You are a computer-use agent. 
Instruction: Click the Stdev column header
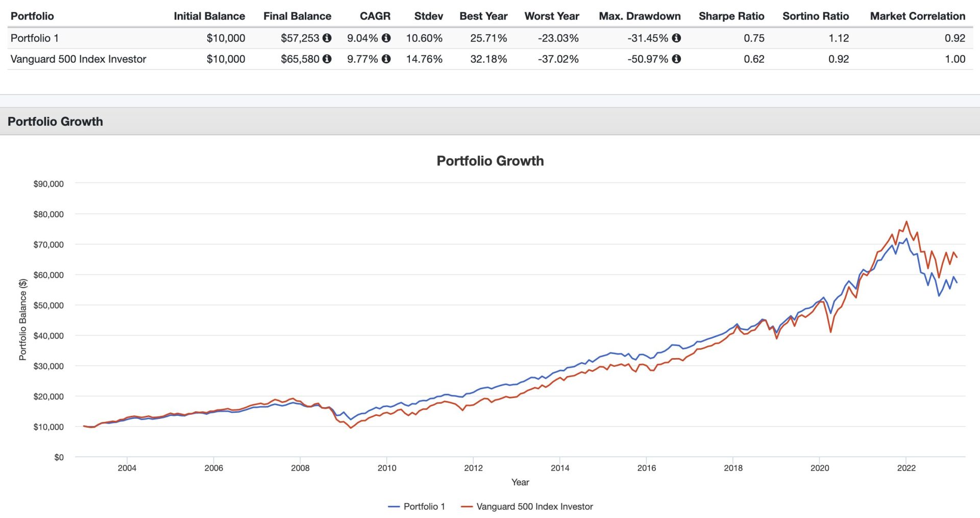[x=428, y=16]
